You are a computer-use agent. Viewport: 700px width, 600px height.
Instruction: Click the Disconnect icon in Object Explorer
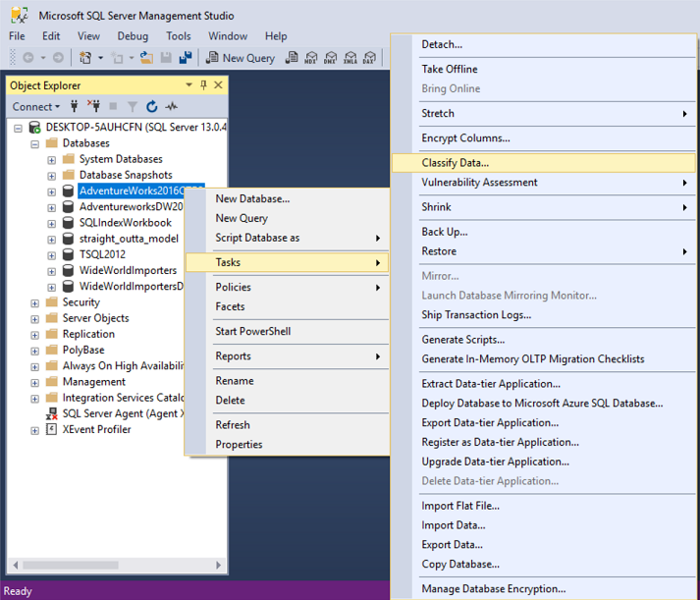(x=93, y=106)
